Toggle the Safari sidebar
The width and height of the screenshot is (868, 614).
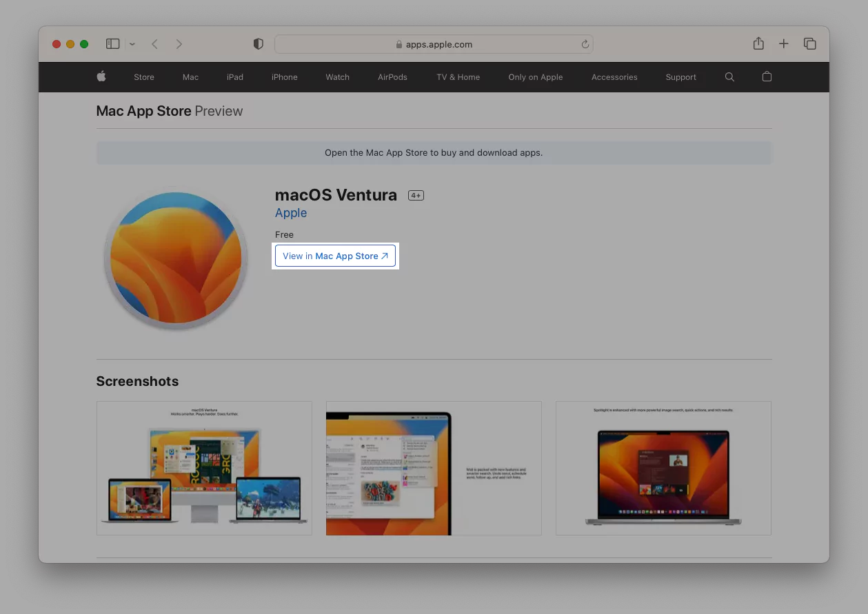click(113, 44)
